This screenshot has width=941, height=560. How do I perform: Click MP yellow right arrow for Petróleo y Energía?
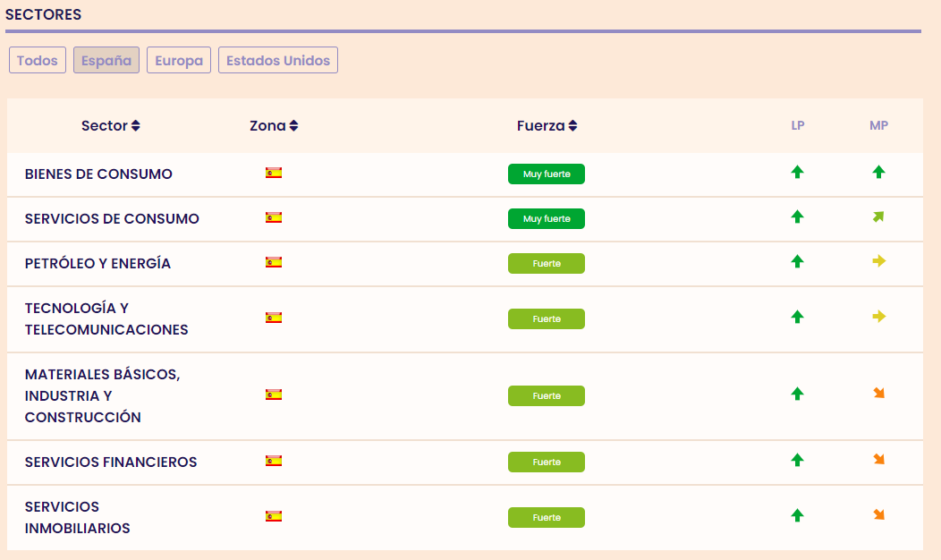click(x=878, y=261)
